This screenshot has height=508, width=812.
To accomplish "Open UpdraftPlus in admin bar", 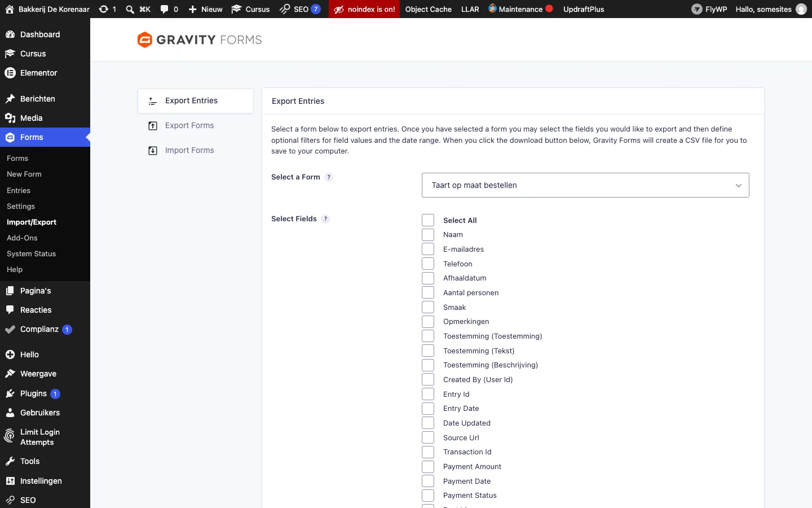I will point(584,9).
